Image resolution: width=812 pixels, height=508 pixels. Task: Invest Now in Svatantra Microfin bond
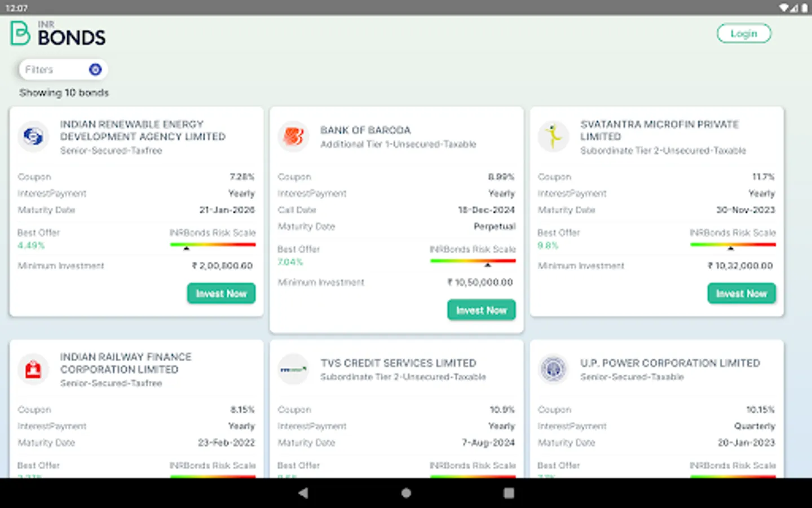741,294
